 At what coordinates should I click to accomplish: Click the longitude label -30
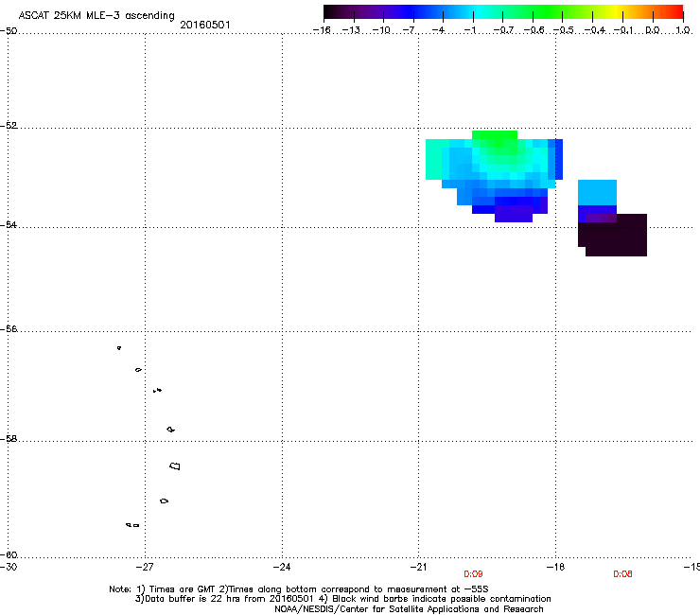pos(9,567)
